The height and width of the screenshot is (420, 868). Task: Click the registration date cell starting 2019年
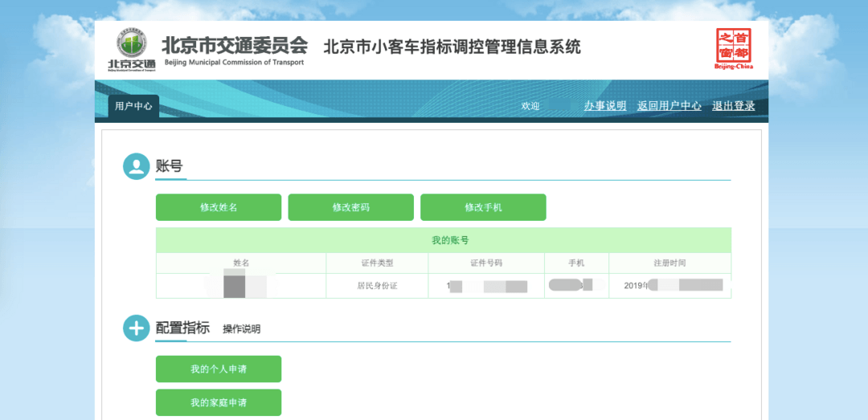(x=669, y=286)
